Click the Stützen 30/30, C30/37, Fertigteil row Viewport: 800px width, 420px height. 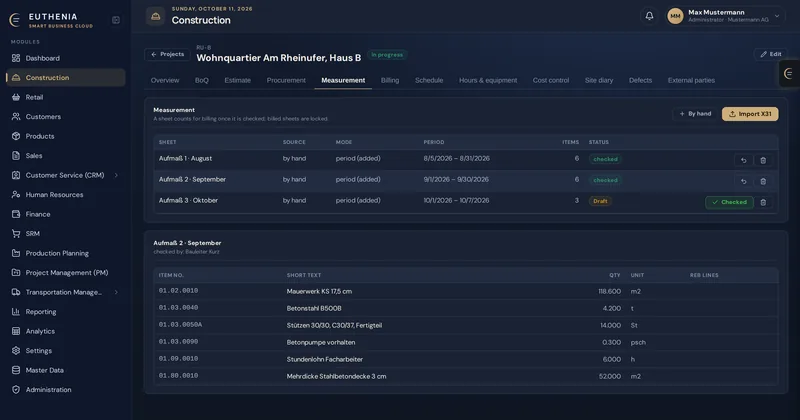point(466,325)
